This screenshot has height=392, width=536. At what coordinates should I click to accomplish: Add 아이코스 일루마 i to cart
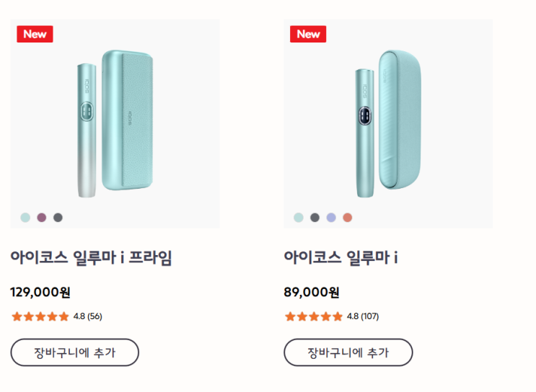[348, 352]
